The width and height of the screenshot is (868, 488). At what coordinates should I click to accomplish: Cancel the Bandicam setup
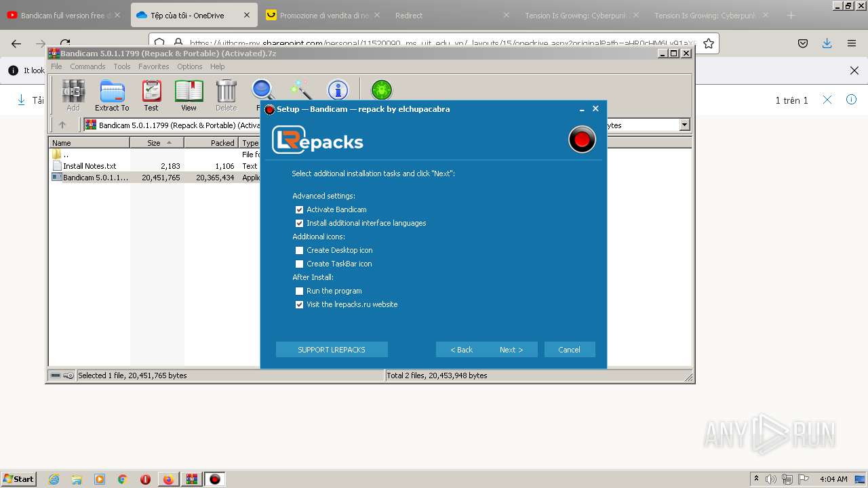(570, 350)
